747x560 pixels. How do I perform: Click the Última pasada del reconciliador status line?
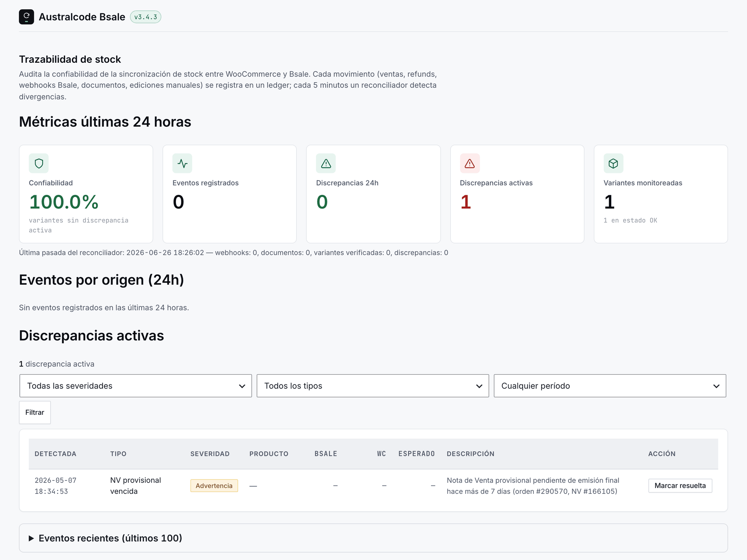click(x=233, y=253)
